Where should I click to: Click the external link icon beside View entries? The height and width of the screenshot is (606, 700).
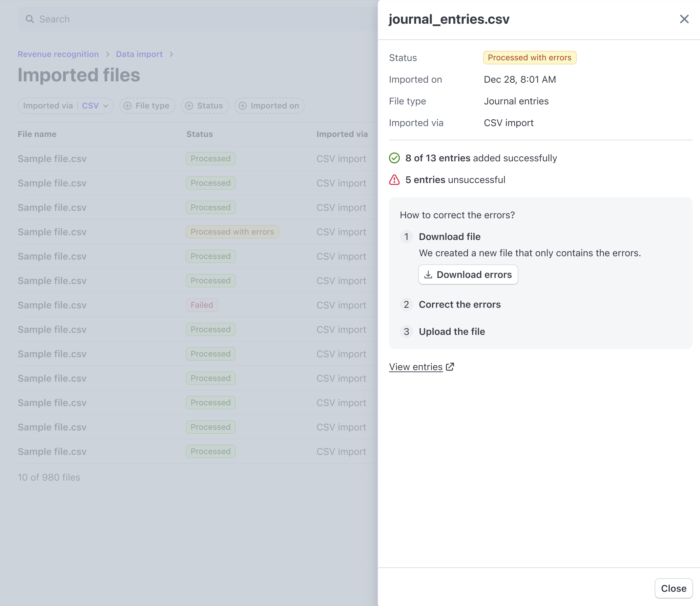[x=450, y=367]
